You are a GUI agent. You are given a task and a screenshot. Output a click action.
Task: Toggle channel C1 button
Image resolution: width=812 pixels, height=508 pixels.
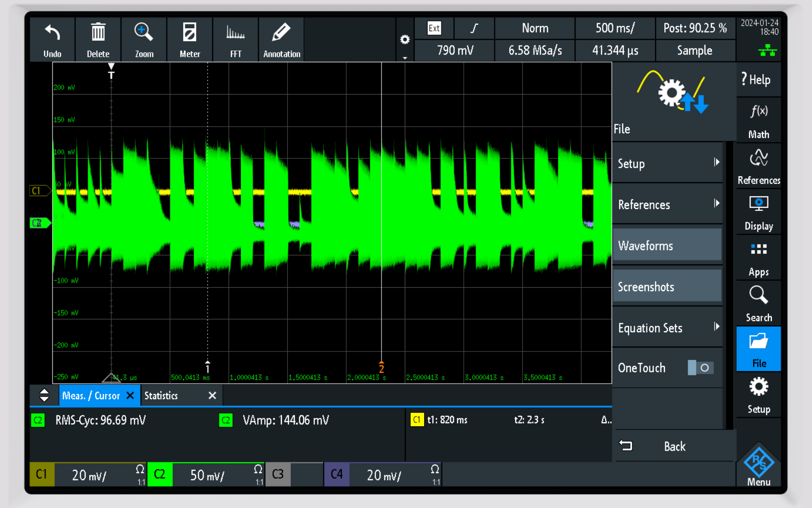point(42,474)
